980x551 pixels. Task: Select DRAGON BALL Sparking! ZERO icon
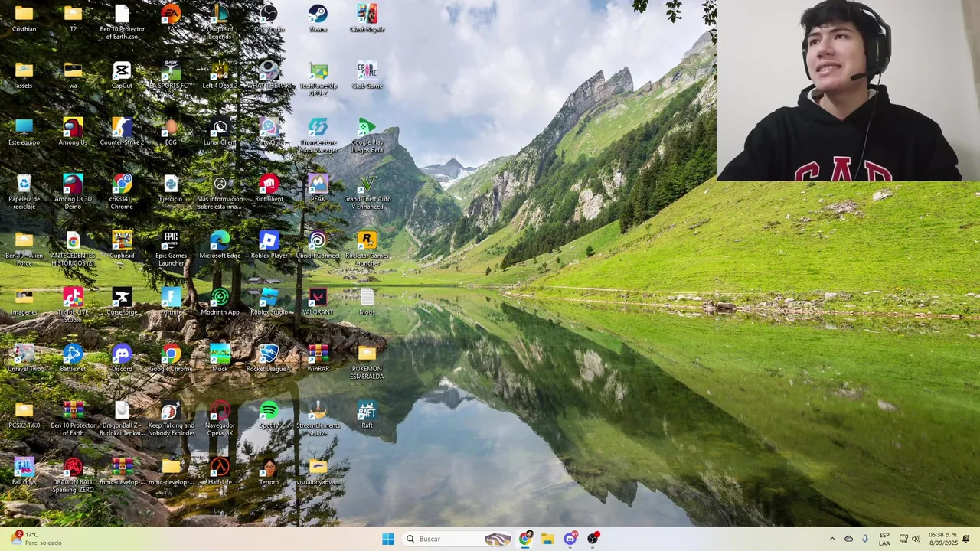point(73,475)
